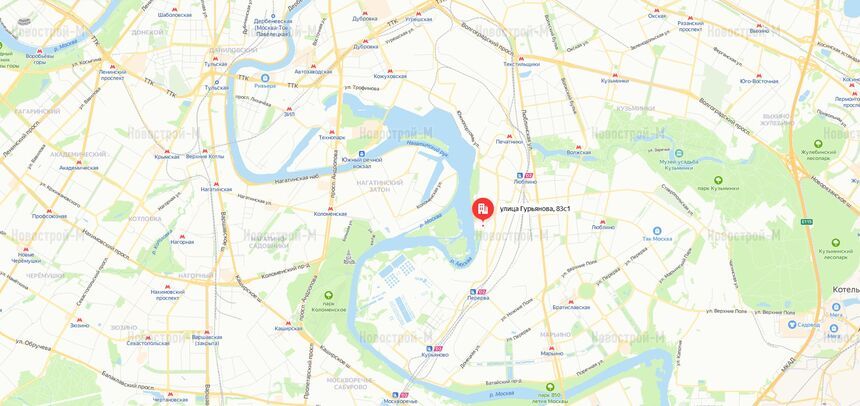This screenshot has width=860, height=406.
Task: Click the red building pin marker
Action: pos(483,210)
